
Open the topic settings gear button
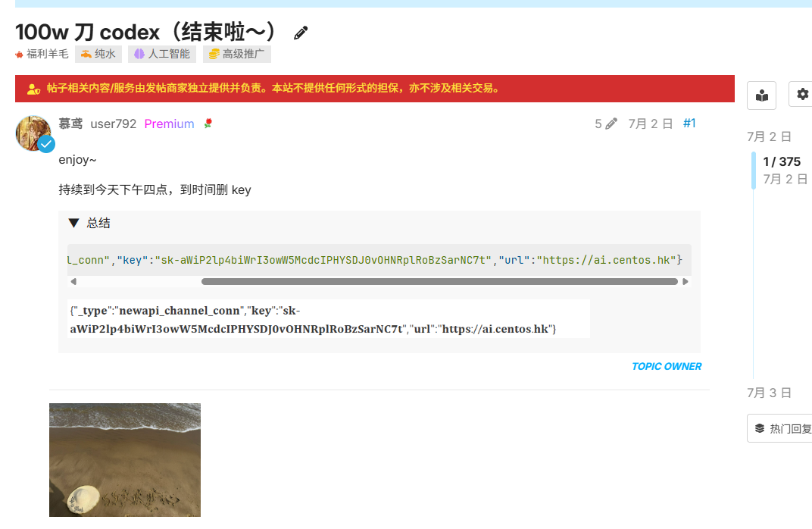tap(801, 94)
